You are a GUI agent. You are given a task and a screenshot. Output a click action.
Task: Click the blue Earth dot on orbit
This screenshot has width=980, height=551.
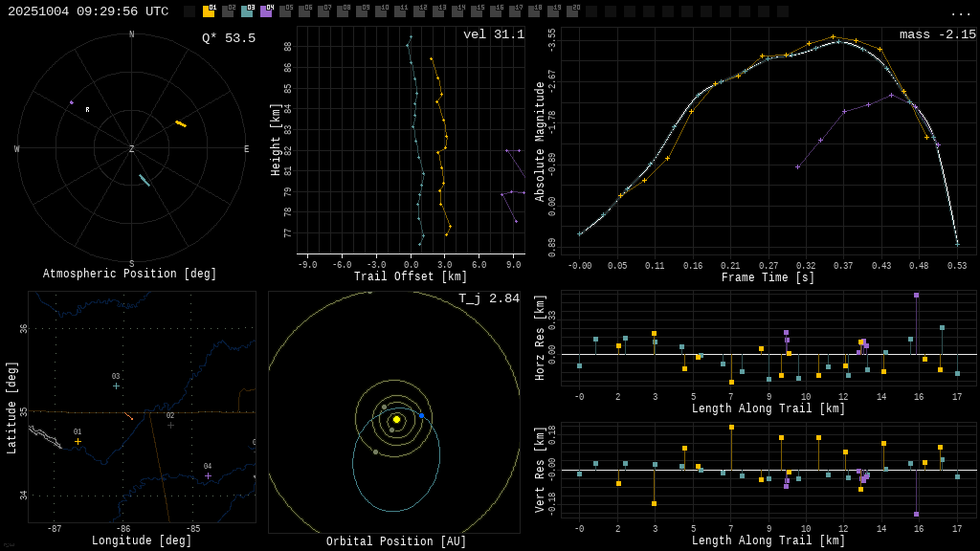[421, 416]
